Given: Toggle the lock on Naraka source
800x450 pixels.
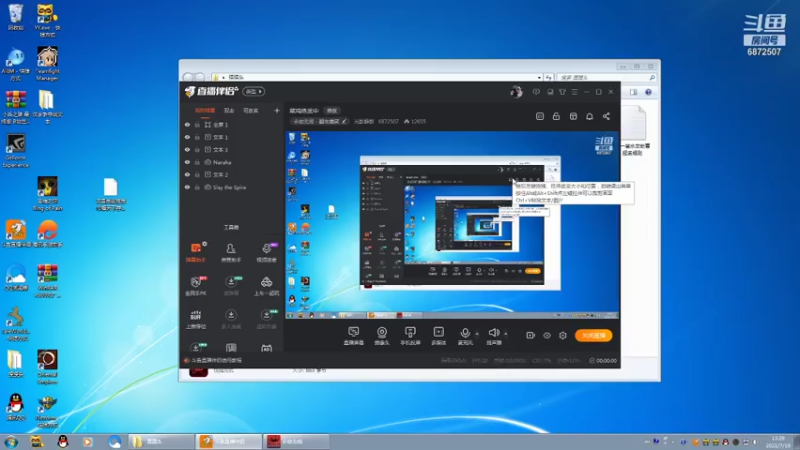Looking at the screenshot, I should pyautogui.click(x=197, y=162).
